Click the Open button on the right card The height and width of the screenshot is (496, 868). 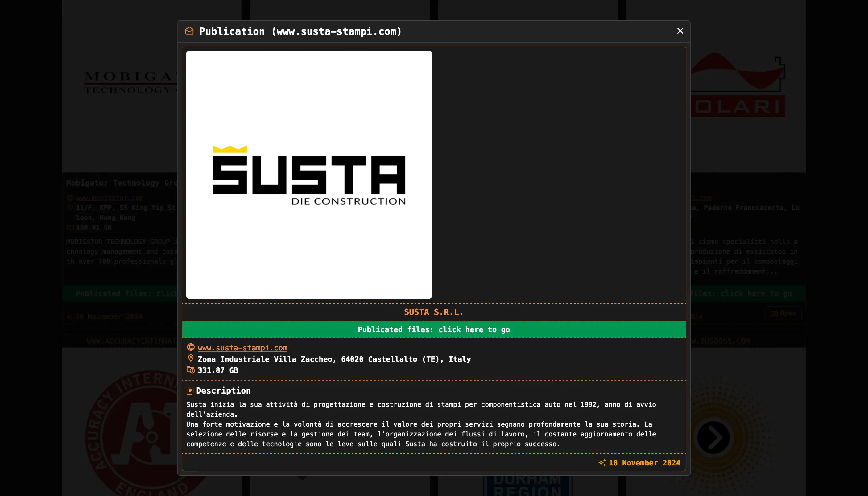point(783,313)
